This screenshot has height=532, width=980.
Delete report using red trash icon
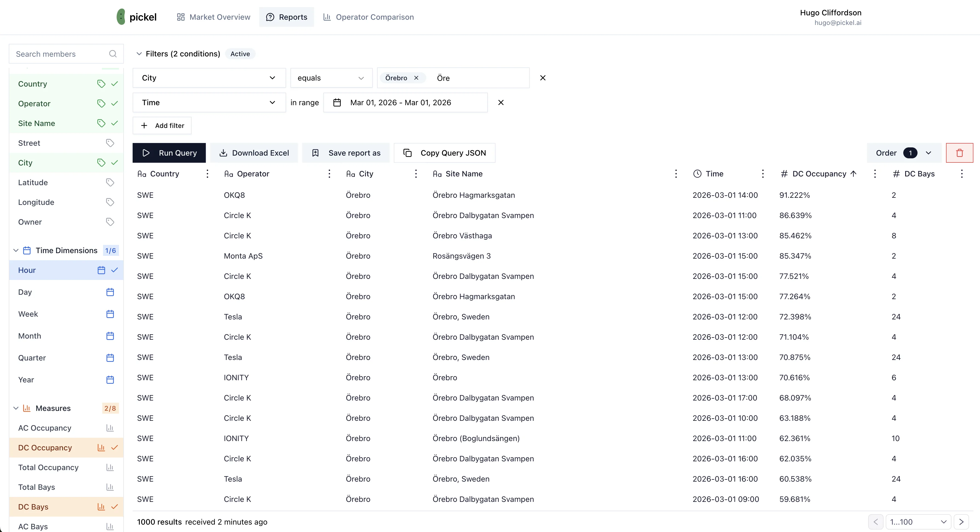[959, 153]
